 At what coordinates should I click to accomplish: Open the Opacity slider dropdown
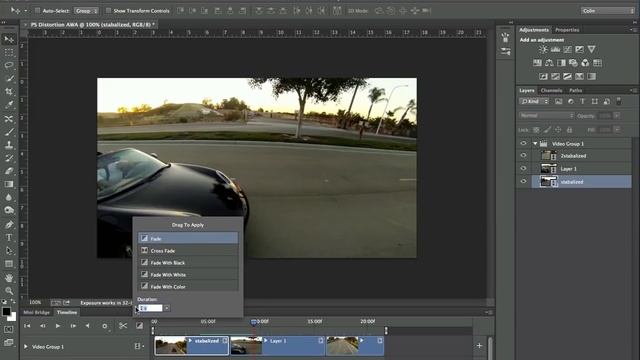(x=617, y=116)
